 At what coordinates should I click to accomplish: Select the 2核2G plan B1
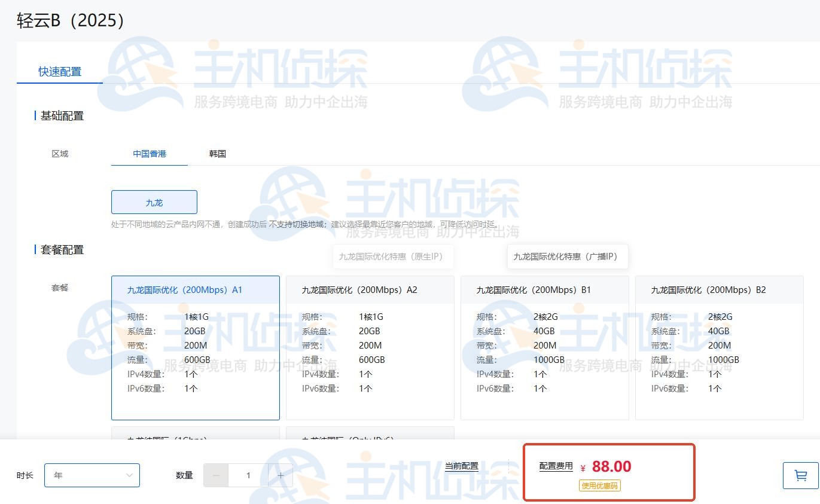pyautogui.click(x=544, y=347)
